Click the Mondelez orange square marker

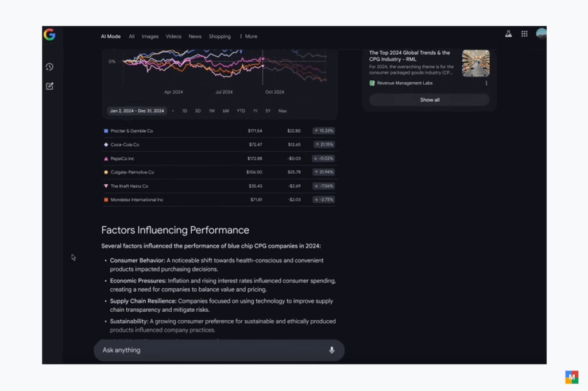pos(106,200)
